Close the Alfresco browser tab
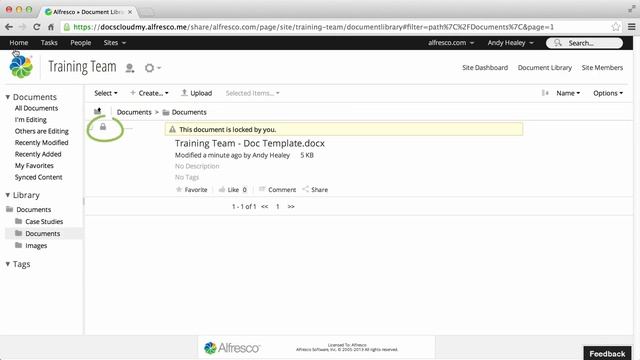The height and width of the screenshot is (360, 640). pos(130,12)
